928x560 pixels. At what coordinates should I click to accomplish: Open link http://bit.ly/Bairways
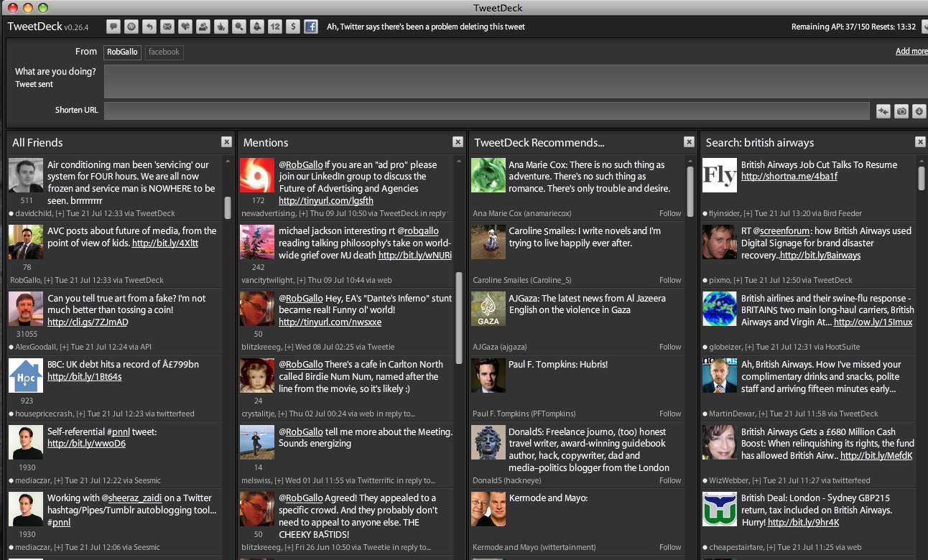point(820,256)
